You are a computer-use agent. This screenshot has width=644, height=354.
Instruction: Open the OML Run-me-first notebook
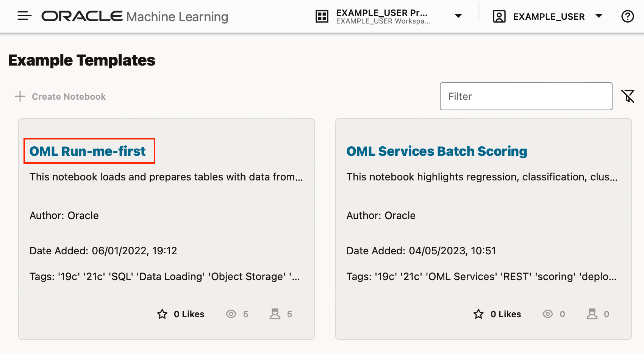pos(88,151)
